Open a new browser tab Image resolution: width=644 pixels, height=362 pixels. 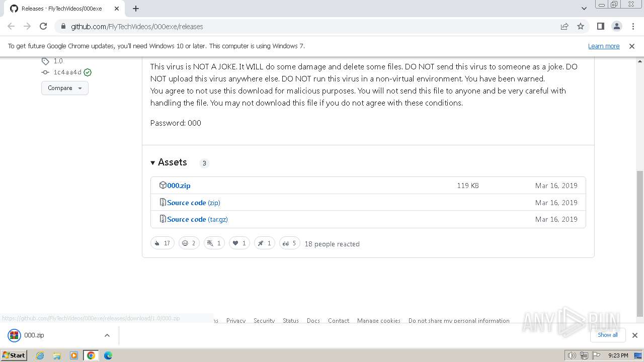136,9
